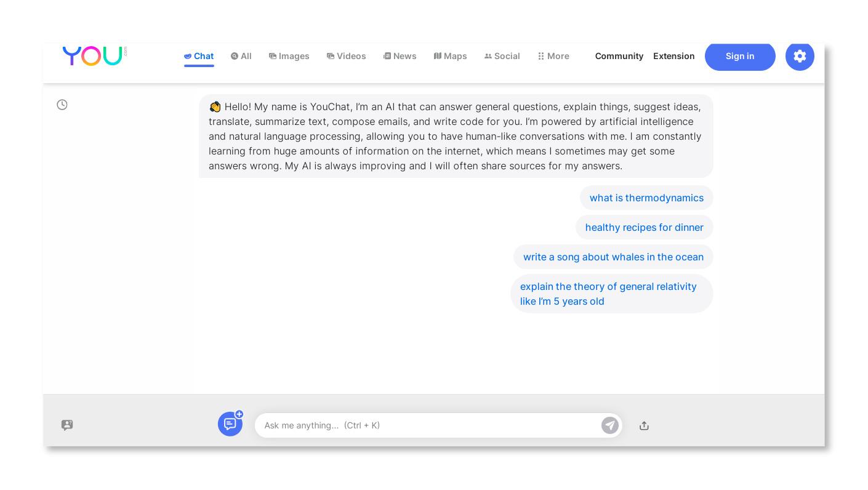This screenshot has width=868, height=490.
Task: Switch to the Chat tab
Action: [x=199, y=56]
